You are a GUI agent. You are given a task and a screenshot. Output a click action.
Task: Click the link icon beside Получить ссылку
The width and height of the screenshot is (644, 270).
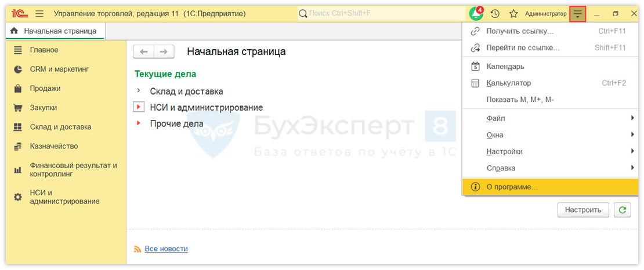pos(475,31)
